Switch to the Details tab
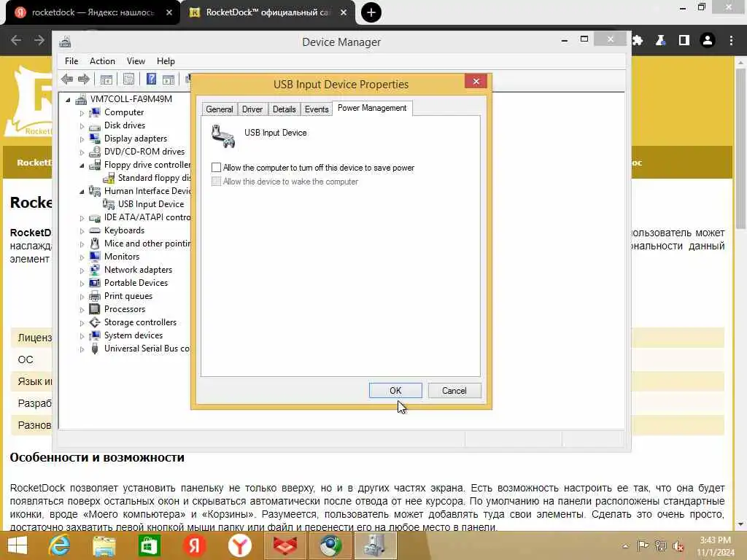The image size is (747, 560). tap(285, 109)
